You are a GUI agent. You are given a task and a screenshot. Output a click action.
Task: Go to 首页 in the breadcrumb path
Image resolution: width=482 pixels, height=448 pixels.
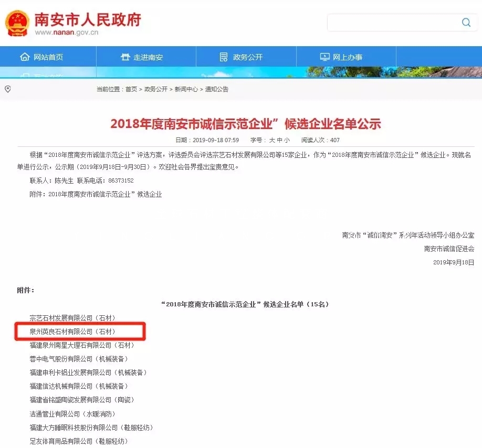tap(131, 89)
